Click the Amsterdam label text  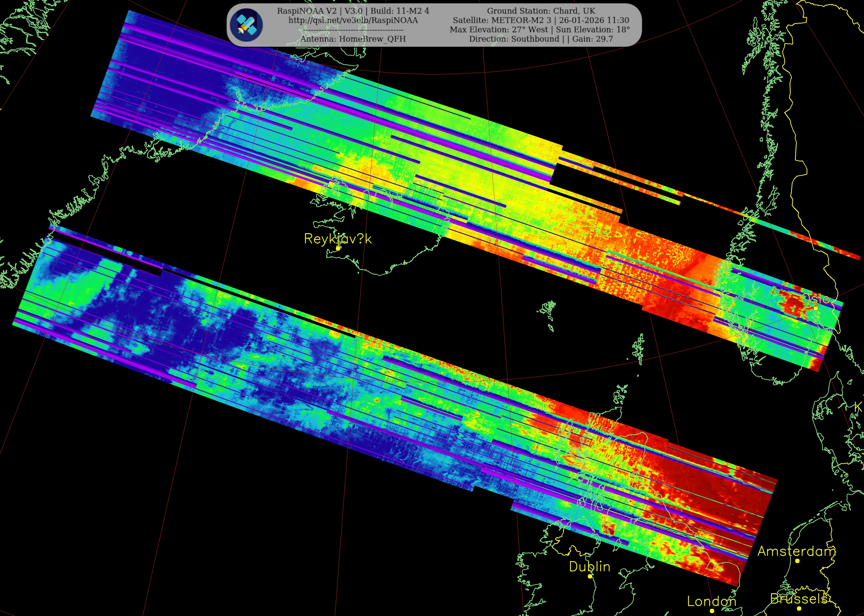[x=797, y=551]
